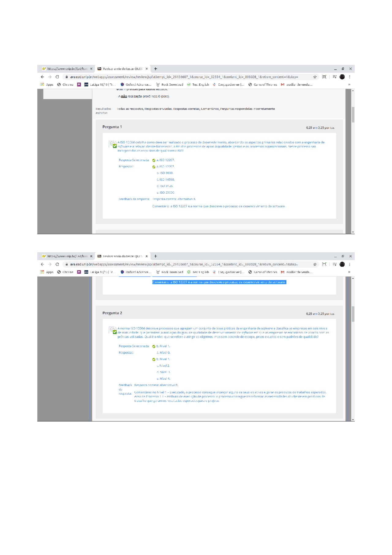Screen dimensions: 392x555
Task: Open the 'auxiliar de venda...' bookmark in the Pergunta 2 window
Action: click(x=296, y=272)
